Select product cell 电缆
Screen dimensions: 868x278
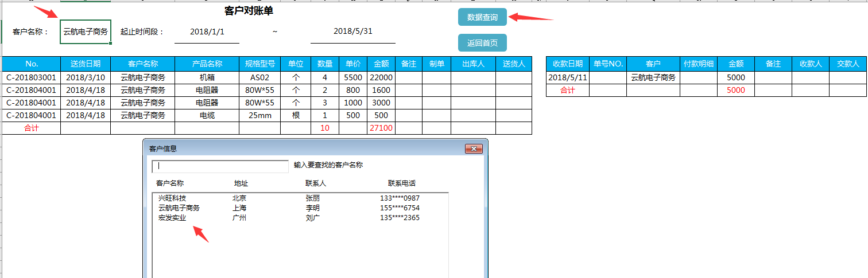(x=207, y=115)
